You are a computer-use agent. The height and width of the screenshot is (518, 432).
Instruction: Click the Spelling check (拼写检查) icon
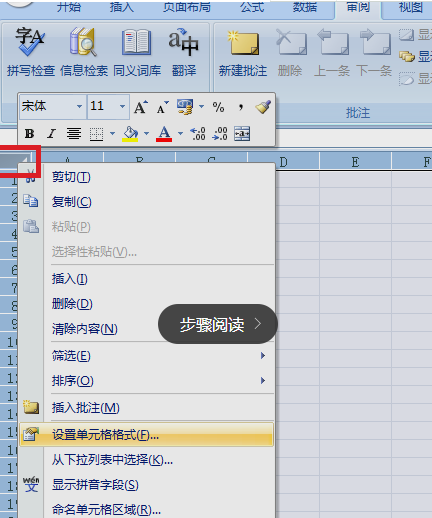pyautogui.click(x=30, y=52)
